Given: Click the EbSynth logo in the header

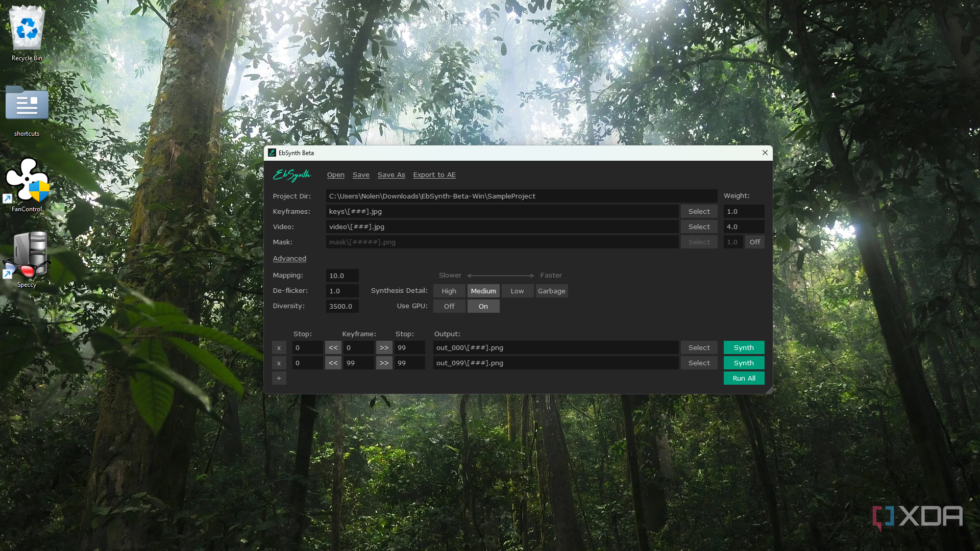Looking at the screenshot, I should coord(292,175).
